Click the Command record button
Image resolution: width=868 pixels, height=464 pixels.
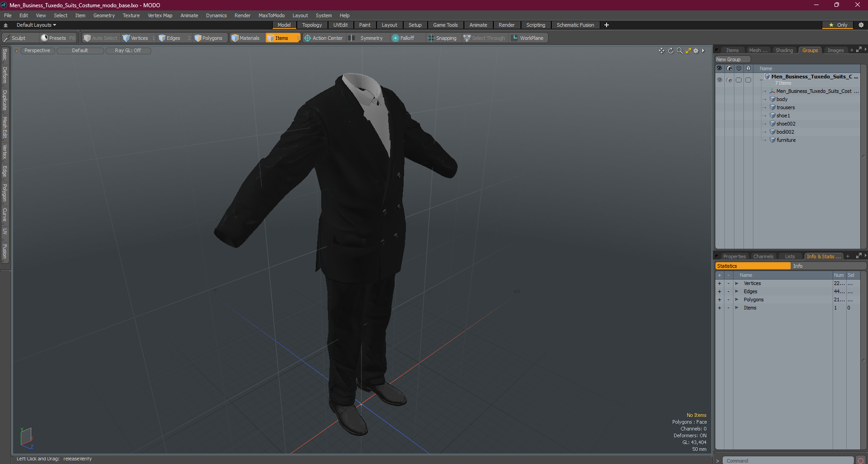click(861, 460)
